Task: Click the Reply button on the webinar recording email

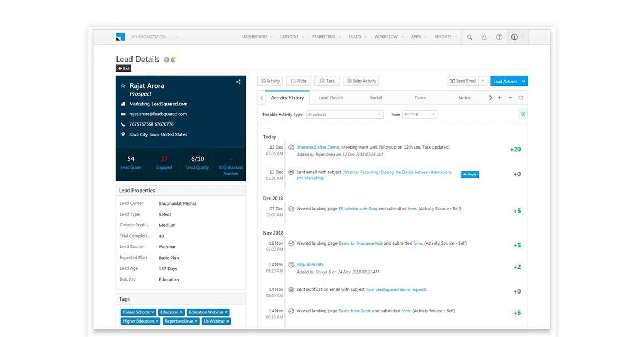Action: (x=470, y=174)
